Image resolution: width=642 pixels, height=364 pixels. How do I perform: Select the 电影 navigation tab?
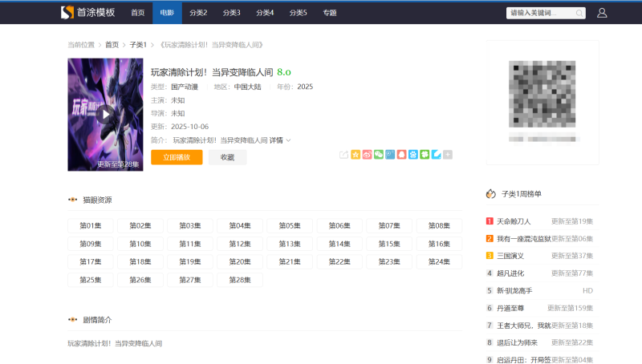pos(167,13)
